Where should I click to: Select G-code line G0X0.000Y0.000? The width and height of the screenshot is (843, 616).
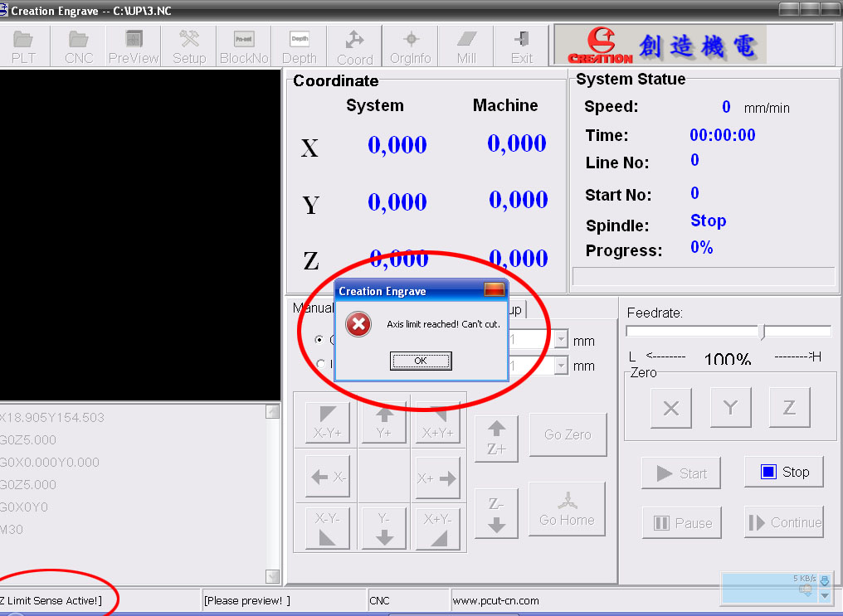(x=50, y=462)
